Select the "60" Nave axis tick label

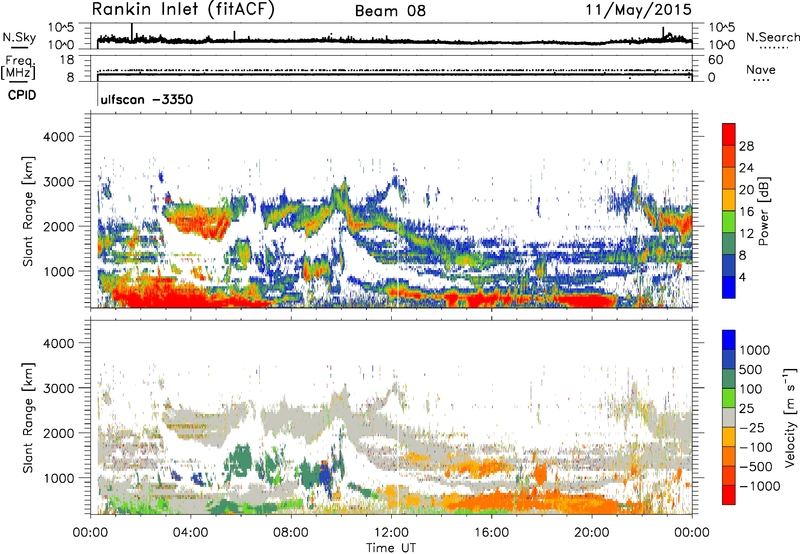(x=715, y=60)
